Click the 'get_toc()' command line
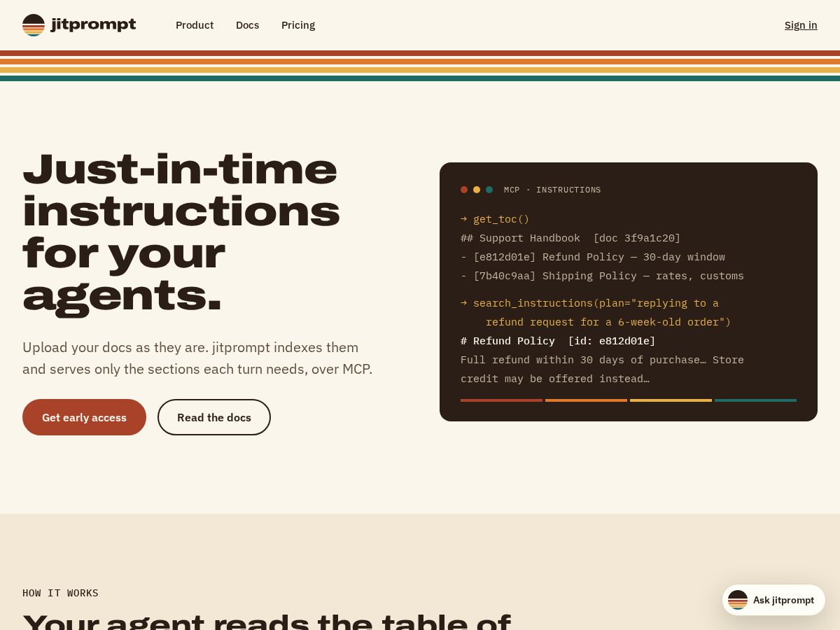This screenshot has height=630, width=840. 495,219
